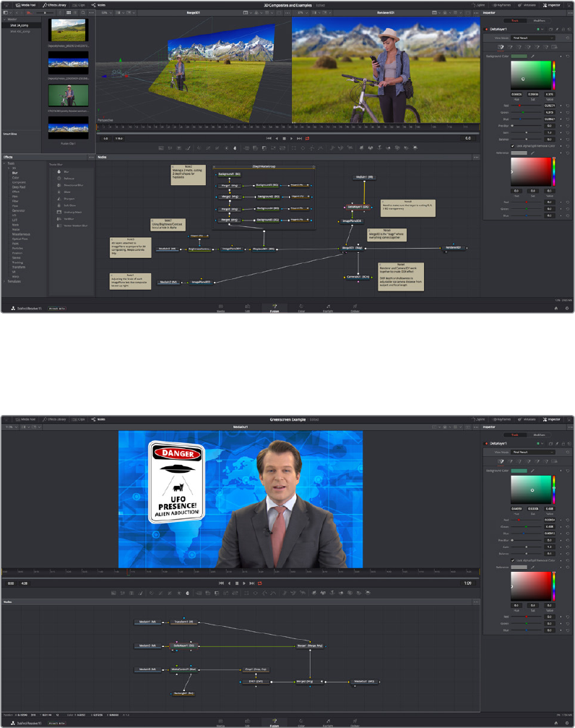The width and height of the screenshot is (575, 728).
Task: Pick background color with eyedropper in upper Inspector
Action: pyautogui.click(x=532, y=56)
